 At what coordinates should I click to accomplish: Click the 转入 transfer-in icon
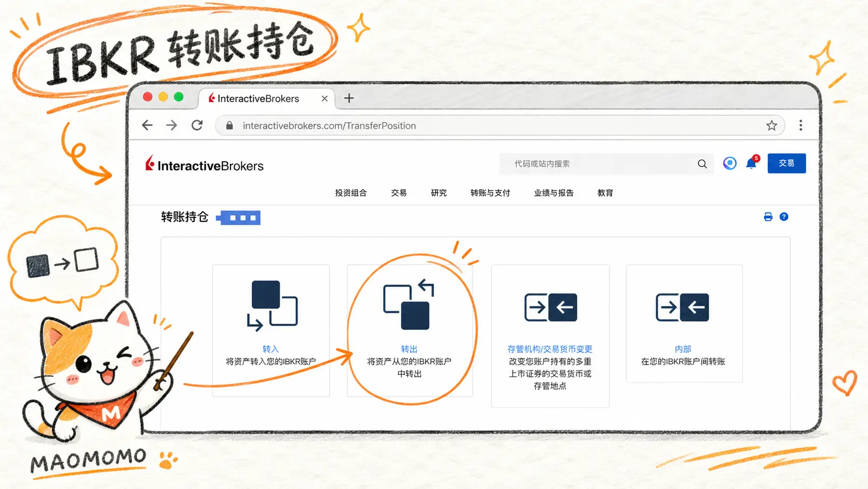tap(272, 306)
